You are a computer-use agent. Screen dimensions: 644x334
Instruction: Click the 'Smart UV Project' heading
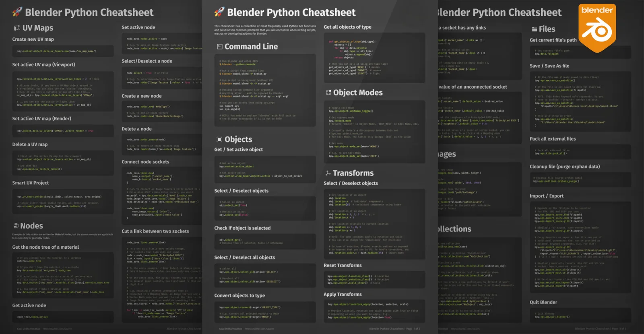pyautogui.click(x=31, y=183)
